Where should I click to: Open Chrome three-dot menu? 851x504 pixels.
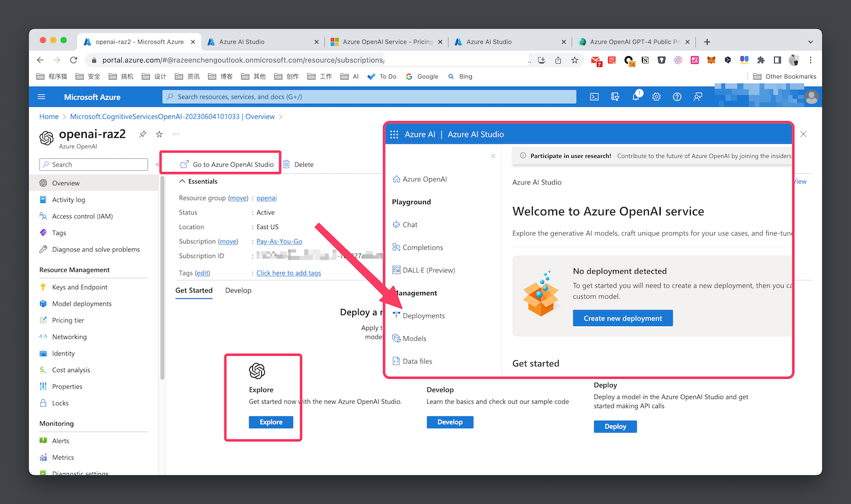coord(810,60)
